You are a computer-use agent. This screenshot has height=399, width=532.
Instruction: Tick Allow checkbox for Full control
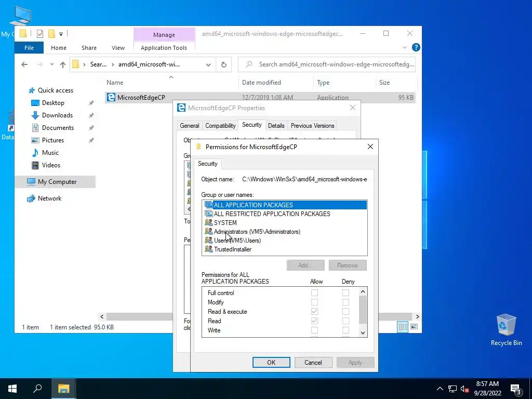[x=314, y=293]
